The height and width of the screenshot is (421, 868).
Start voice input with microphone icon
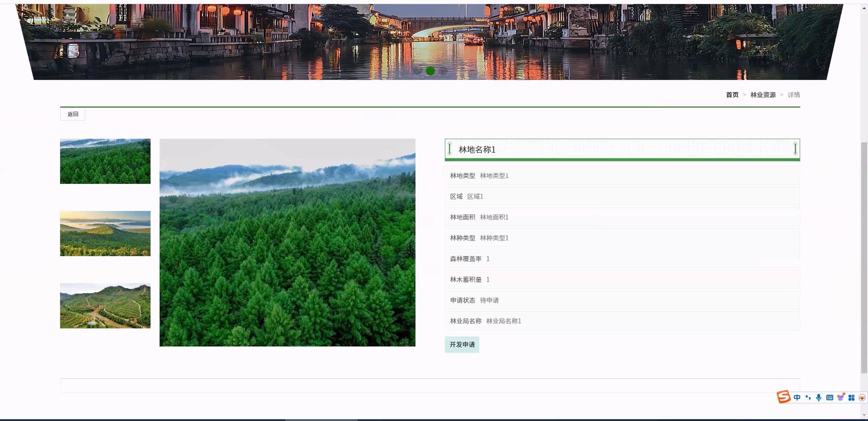click(819, 397)
